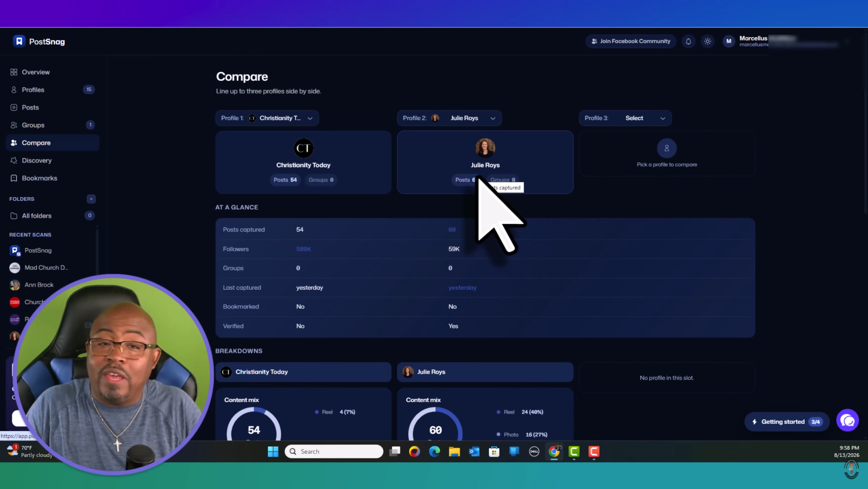Open the green Camtasia taskbar icon

click(574, 452)
